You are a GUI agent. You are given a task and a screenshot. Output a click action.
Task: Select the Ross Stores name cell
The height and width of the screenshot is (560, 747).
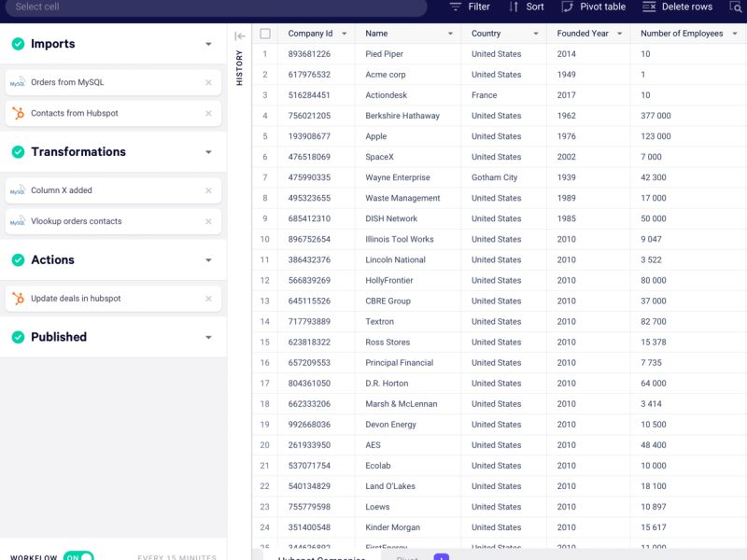point(408,342)
